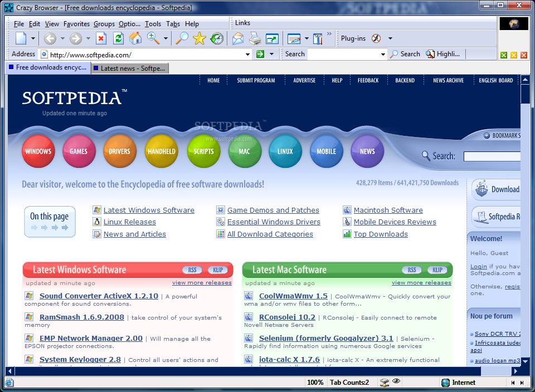Click the Zoom magnifier icon
Screen dimensions: 535x392
click(x=153, y=38)
